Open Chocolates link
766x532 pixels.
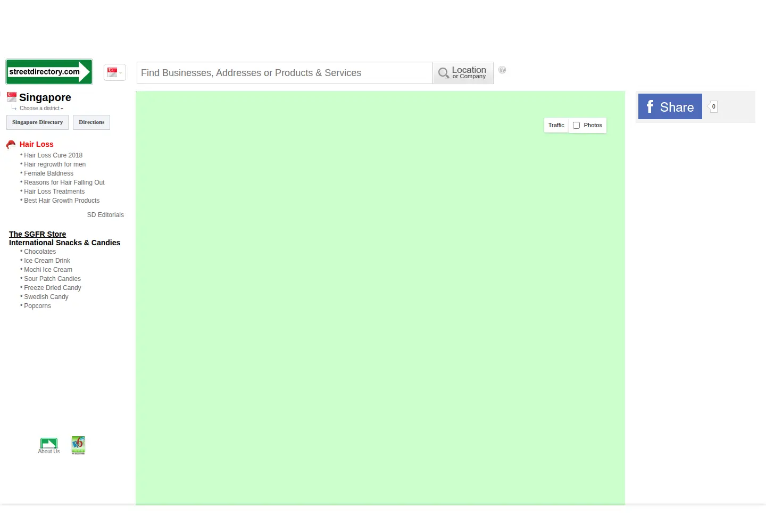coord(40,252)
